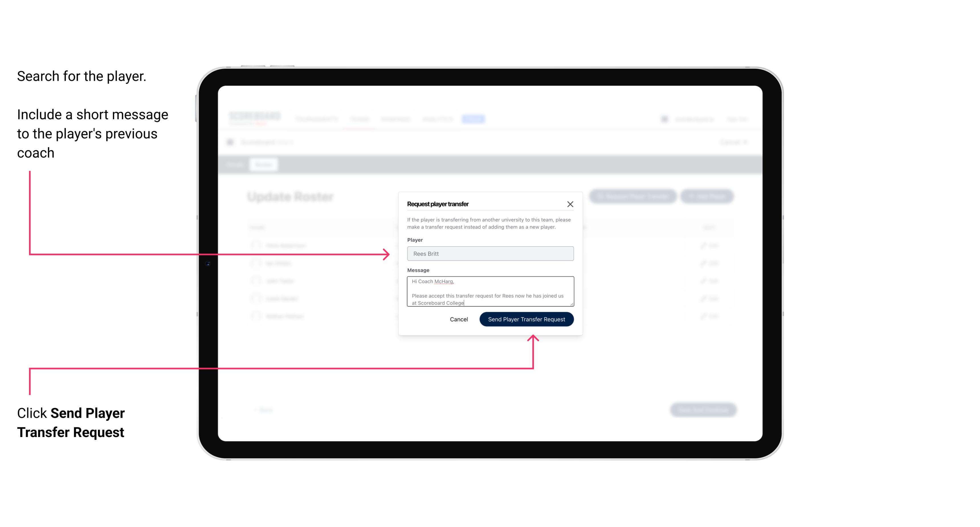Image resolution: width=980 pixels, height=527 pixels.
Task: Click the transfer request modal icon
Action: [570, 204]
